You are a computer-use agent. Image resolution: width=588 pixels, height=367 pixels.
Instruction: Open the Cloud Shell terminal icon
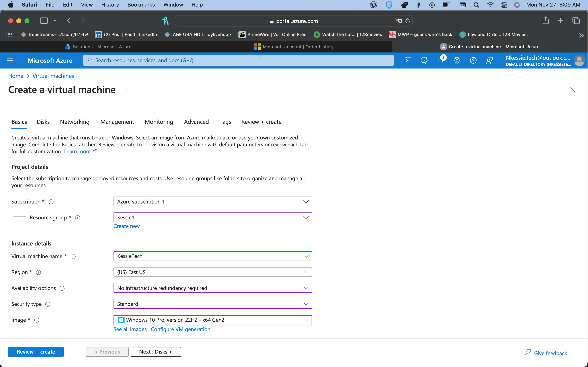pos(408,60)
